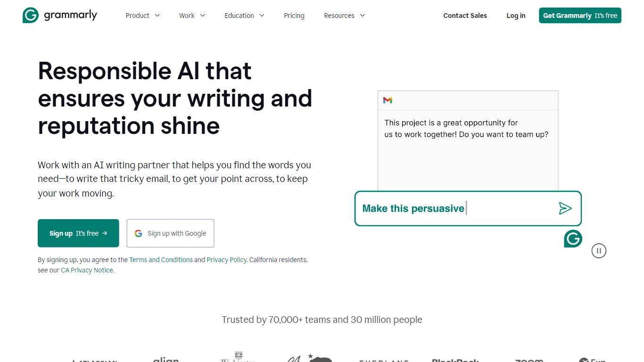The image size is (644, 362).
Task: Click the Make this persuasive prompt field
Action: [x=468, y=208]
